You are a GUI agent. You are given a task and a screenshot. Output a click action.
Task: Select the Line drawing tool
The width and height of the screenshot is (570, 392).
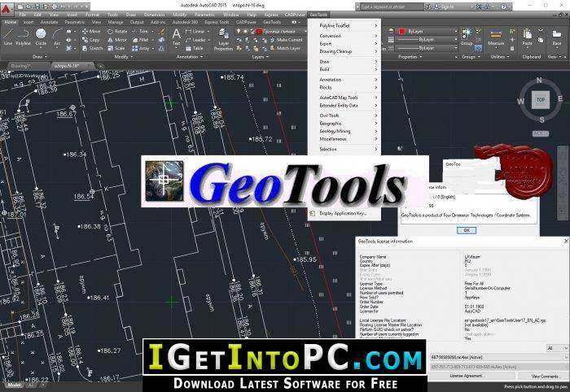(7, 37)
